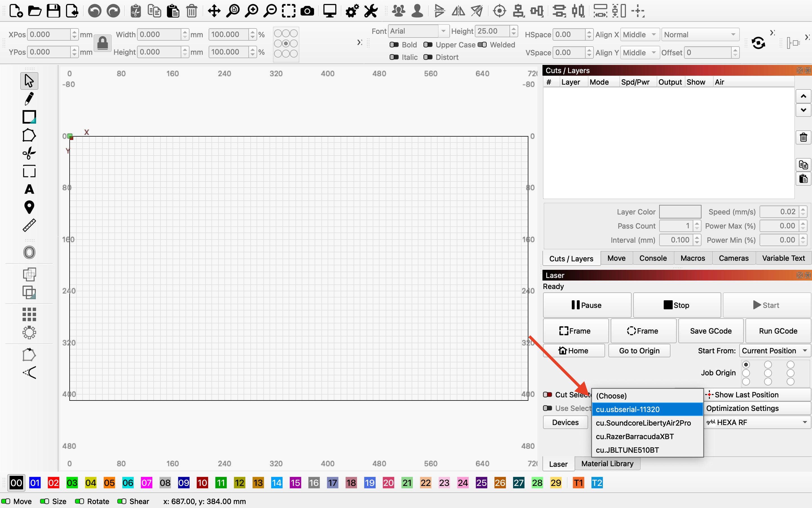
Task: Adjust the XPos stepper arrows
Action: point(74,35)
